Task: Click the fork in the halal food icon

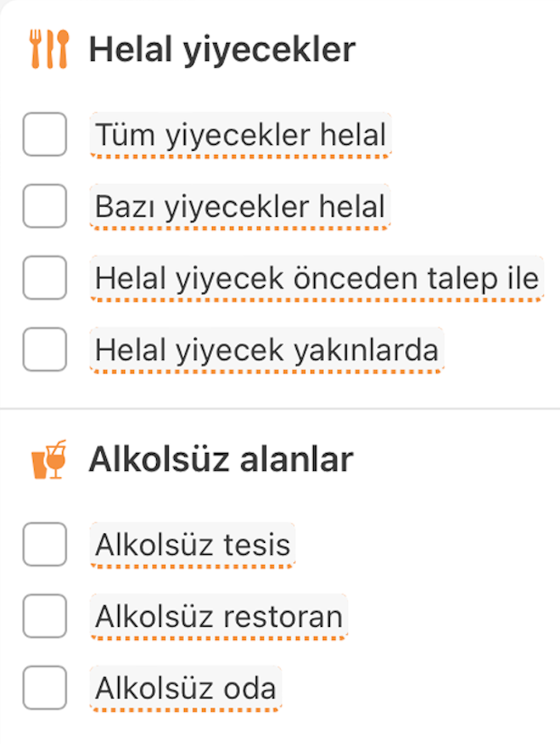Action: [x=36, y=49]
